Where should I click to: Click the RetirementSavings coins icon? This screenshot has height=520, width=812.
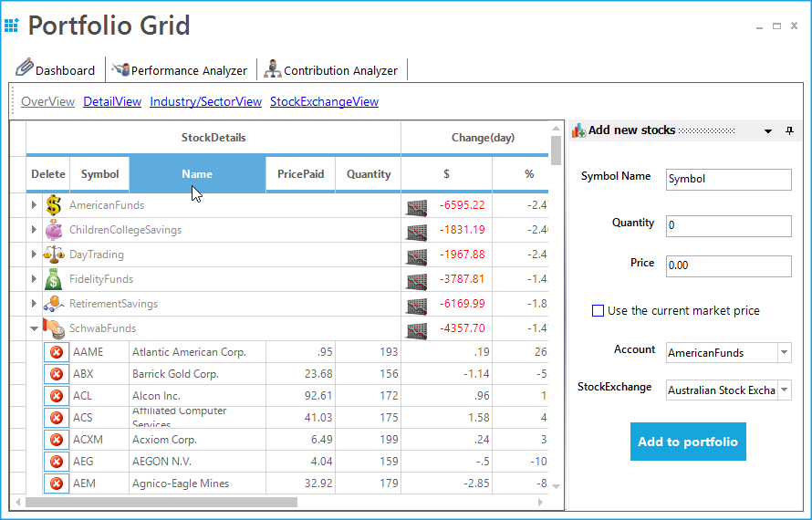point(54,304)
